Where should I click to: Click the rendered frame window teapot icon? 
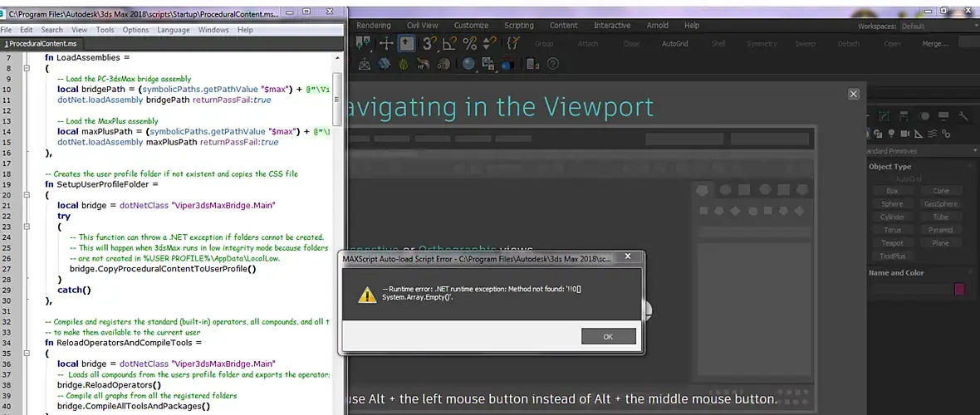pyautogui.click(x=507, y=64)
